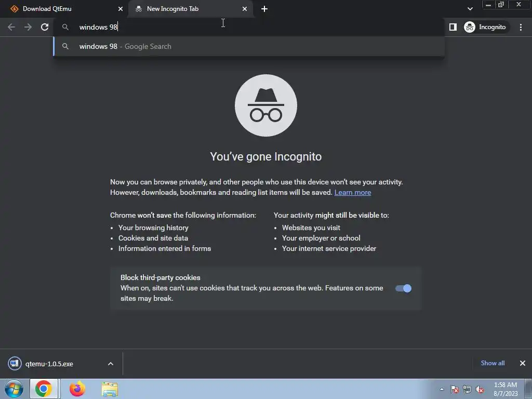Click Action Center flag icon
Screen dimensions: 532x399
(x=455, y=390)
